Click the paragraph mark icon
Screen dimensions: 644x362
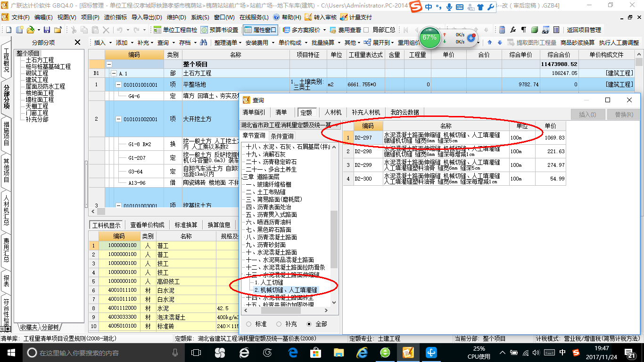(x=523, y=30)
